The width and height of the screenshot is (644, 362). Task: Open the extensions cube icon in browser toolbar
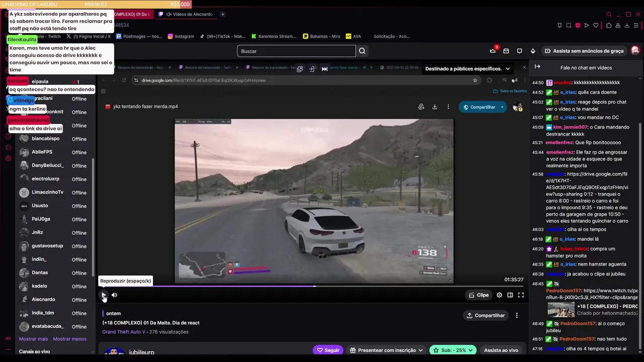(x=609, y=25)
